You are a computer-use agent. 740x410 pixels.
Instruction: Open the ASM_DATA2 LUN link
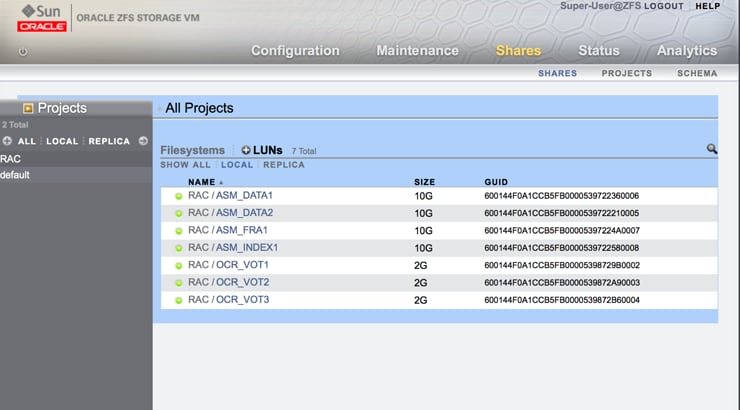244,213
